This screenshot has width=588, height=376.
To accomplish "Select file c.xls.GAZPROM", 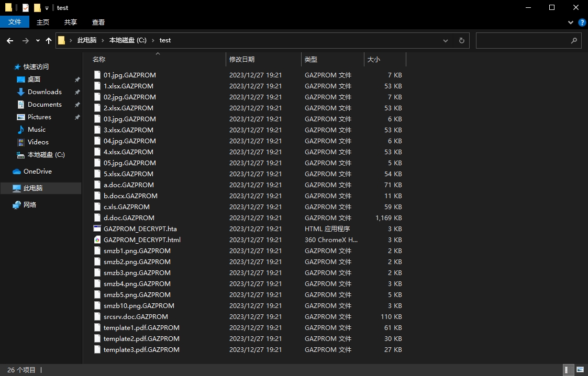I will [x=126, y=207].
